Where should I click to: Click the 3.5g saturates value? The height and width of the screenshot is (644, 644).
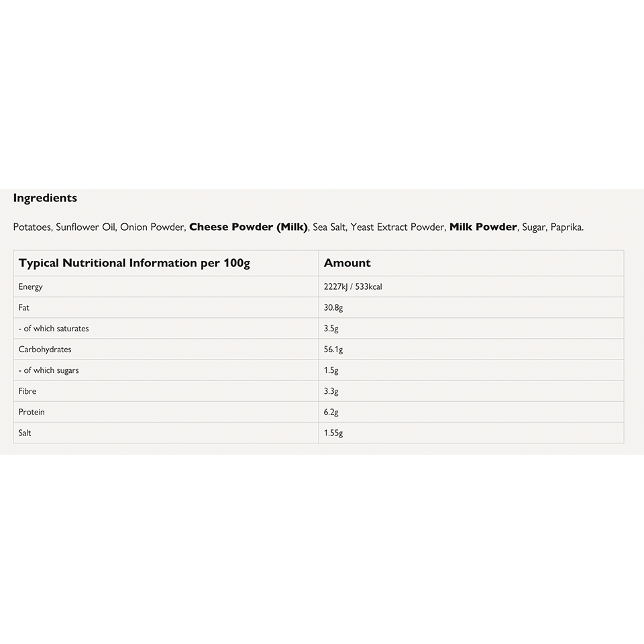pyautogui.click(x=331, y=329)
